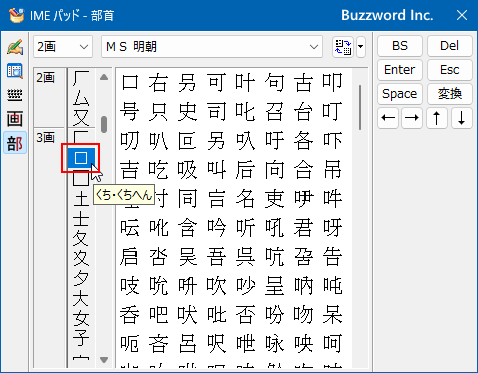Open the handwriting input pad
Screen dimensions: 478x373
(x=15, y=47)
